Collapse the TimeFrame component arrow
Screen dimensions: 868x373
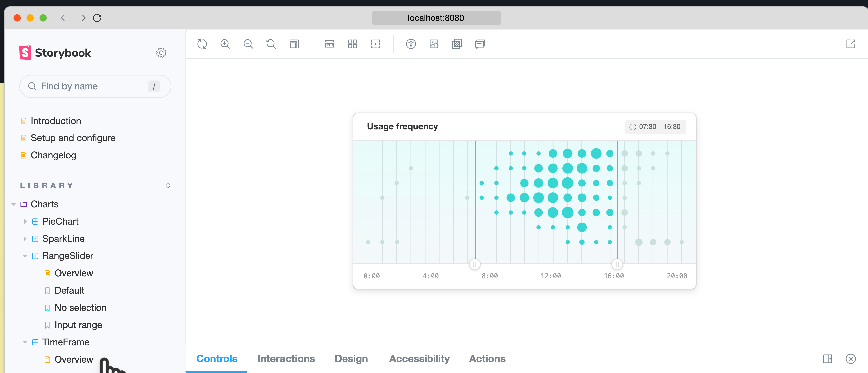click(25, 342)
